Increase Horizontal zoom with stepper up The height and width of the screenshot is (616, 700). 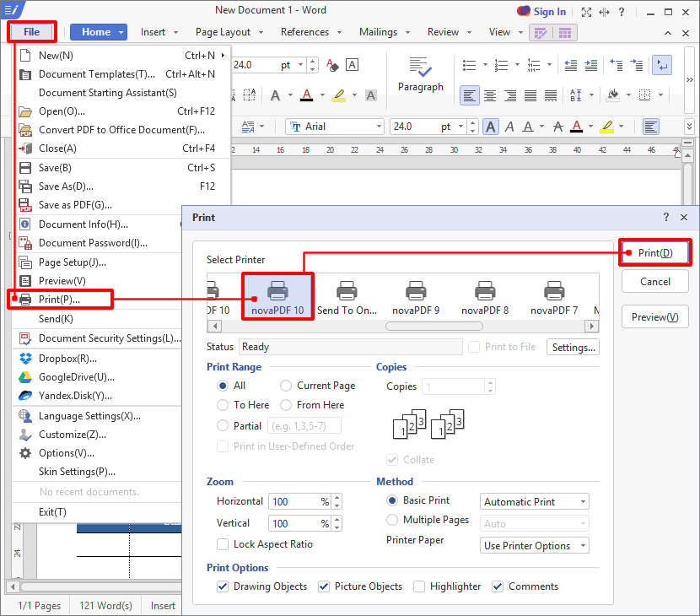[x=337, y=497]
